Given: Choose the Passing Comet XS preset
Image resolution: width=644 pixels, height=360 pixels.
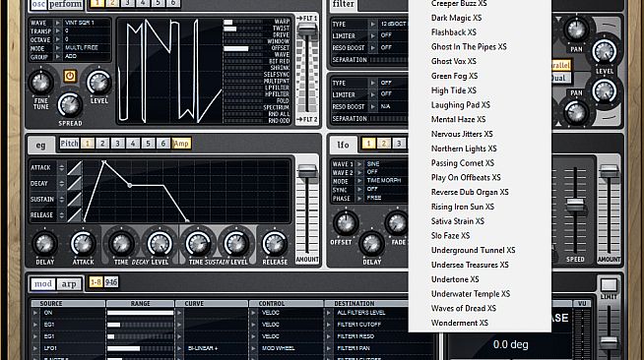Looking at the screenshot, I should [x=463, y=162].
